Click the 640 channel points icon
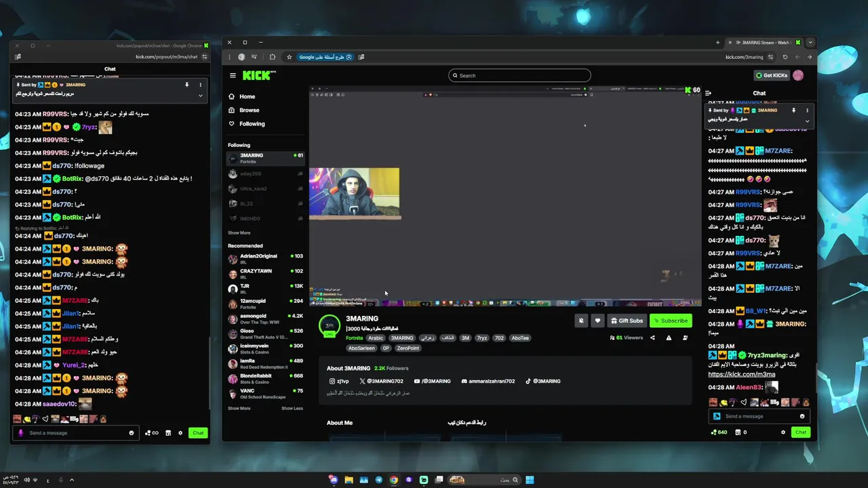This screenshot has width=868, height=488. point(719,432)
